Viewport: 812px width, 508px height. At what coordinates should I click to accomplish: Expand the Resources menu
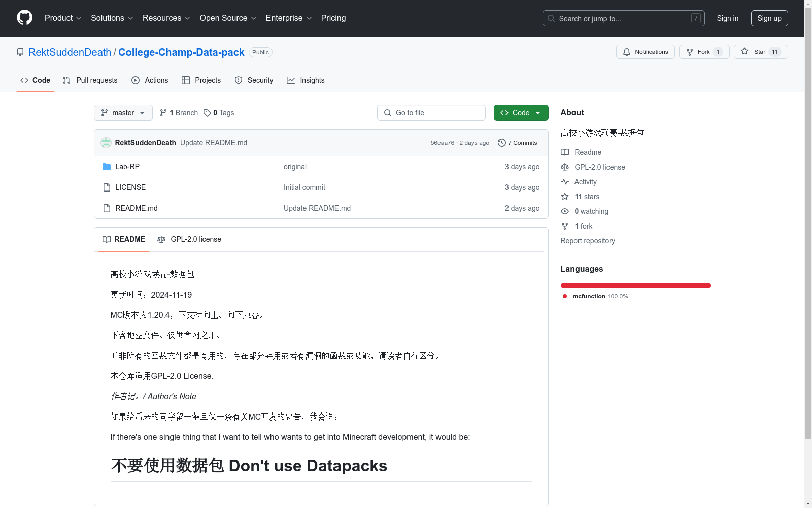(x=166, y=18)
